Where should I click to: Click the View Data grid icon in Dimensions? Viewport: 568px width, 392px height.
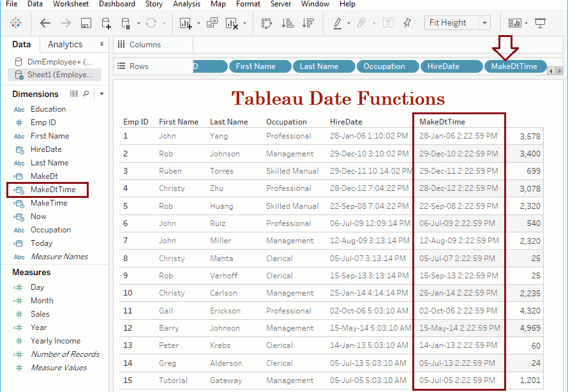[74, 94]
